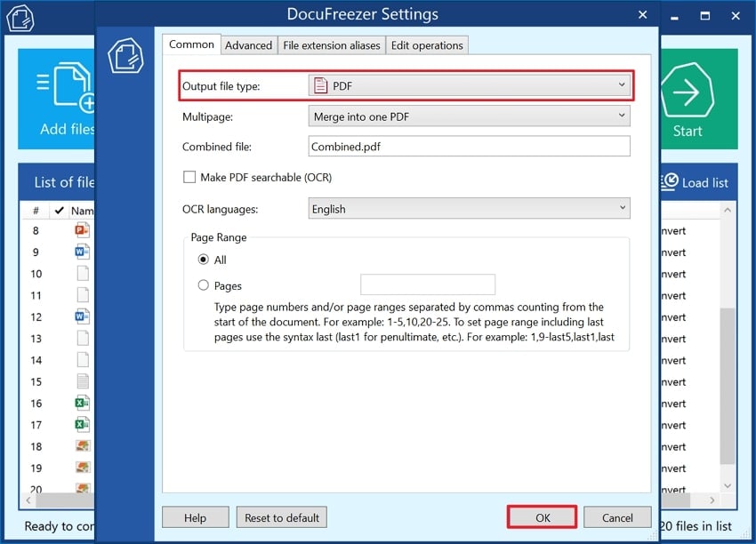Click the Pages range input field
This screenshot has width=756, height=544.
[428, 284]
